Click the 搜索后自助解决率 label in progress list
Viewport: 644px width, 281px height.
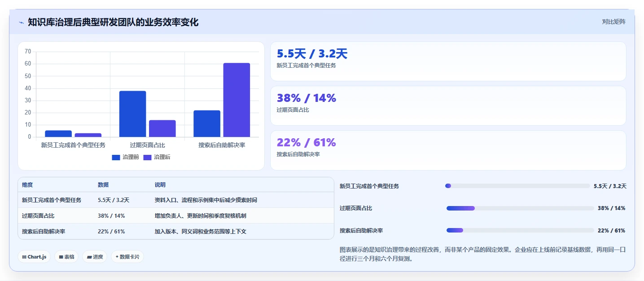(x=361, y=230)
